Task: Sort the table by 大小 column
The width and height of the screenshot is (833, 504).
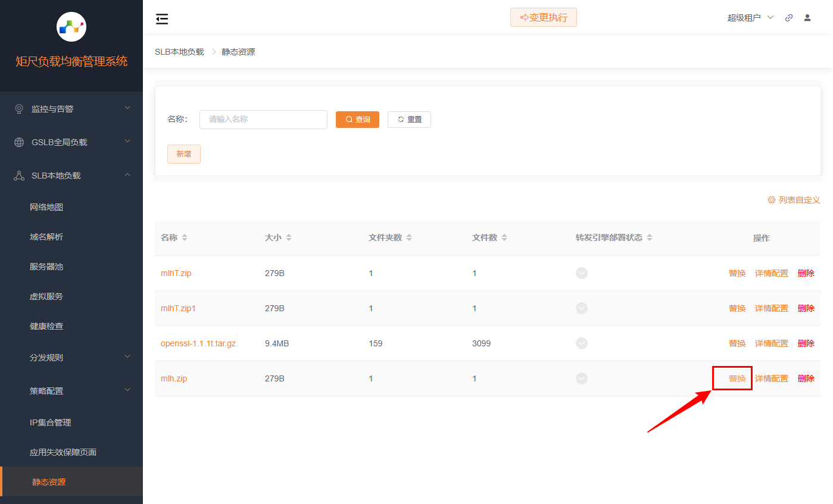Action: tap(289, 238)
